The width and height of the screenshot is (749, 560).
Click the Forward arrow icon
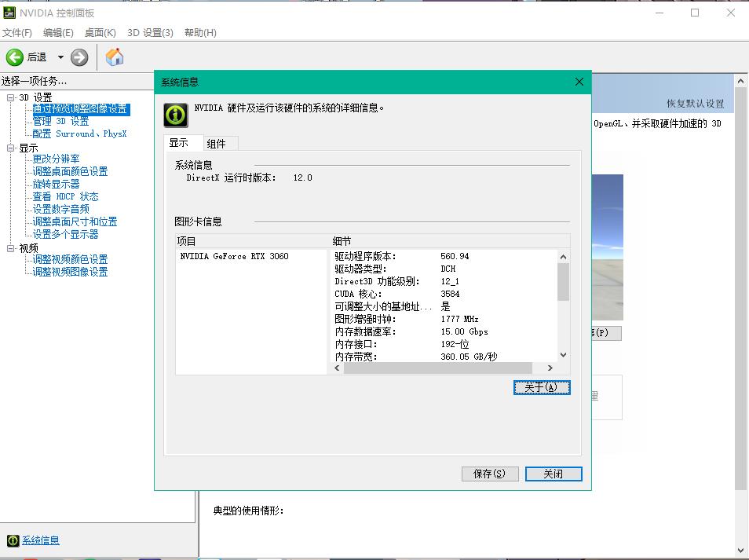[79, 57]
